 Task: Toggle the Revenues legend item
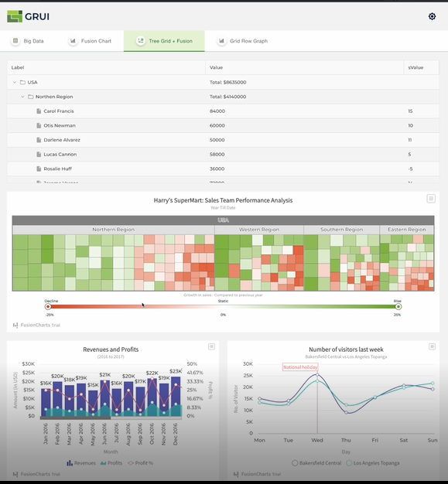pos(81,463)
